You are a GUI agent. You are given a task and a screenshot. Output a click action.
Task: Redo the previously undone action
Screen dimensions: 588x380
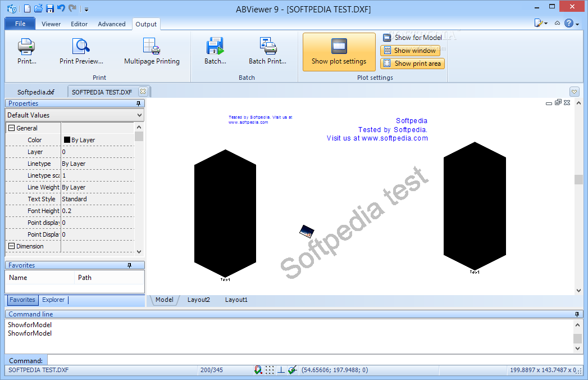[72, 8]
